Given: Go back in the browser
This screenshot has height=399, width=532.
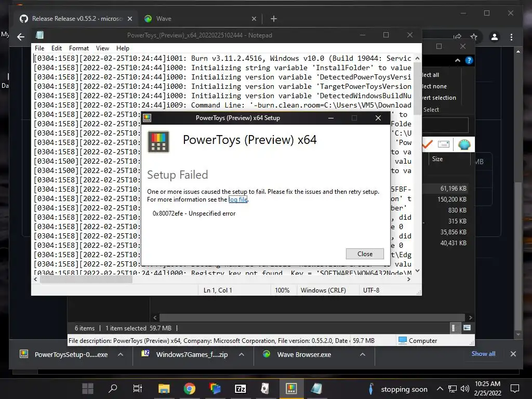Looking at the screenshot, I should [21, 37].
